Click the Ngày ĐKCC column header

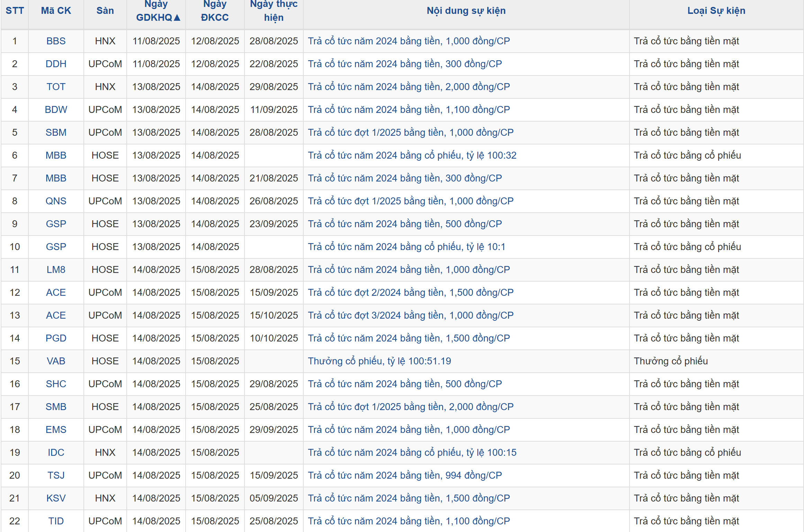coord(215,11)
